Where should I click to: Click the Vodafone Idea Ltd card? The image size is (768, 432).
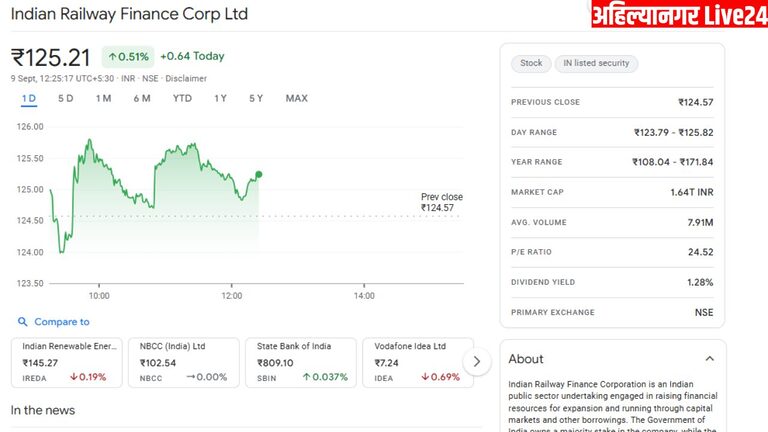click(x=412, y=362)
